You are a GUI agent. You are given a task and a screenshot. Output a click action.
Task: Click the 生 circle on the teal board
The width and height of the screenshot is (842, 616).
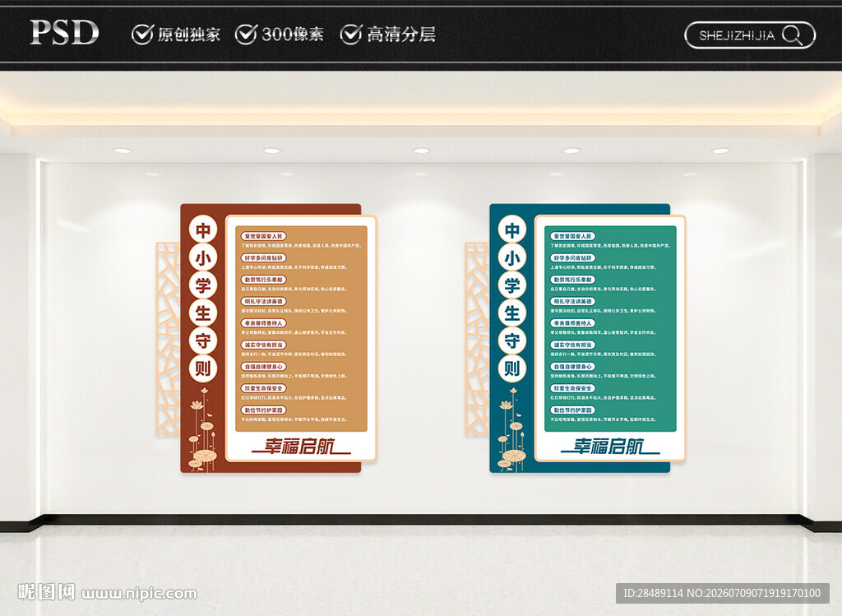[512, 313]
